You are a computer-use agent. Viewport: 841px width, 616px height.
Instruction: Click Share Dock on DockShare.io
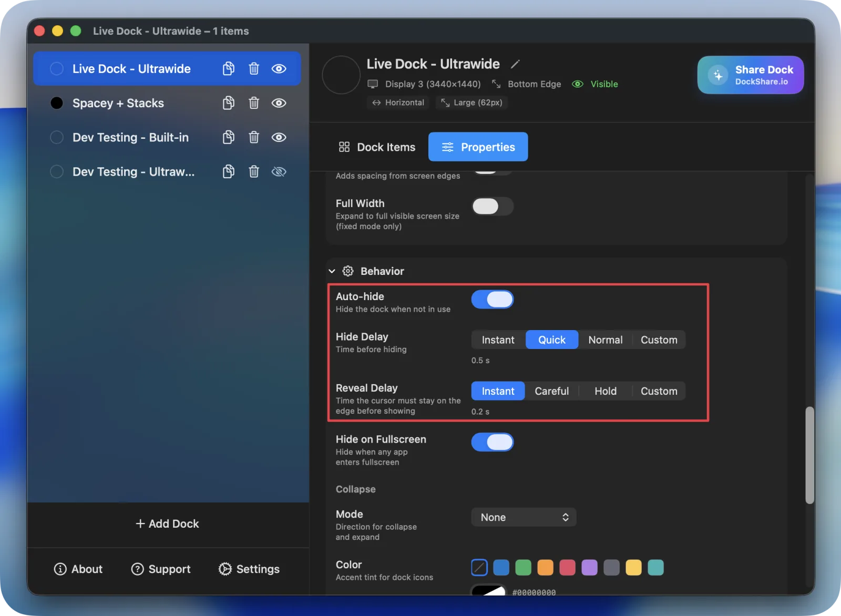751,75
